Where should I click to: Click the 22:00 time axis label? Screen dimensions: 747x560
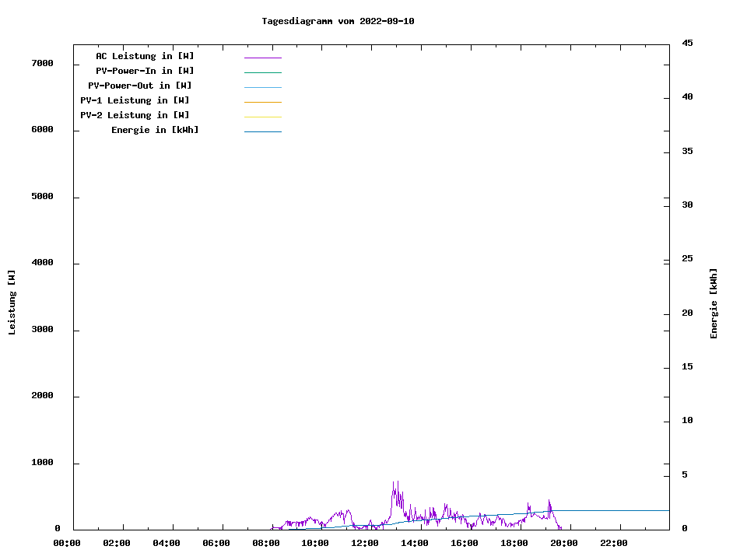613,543
